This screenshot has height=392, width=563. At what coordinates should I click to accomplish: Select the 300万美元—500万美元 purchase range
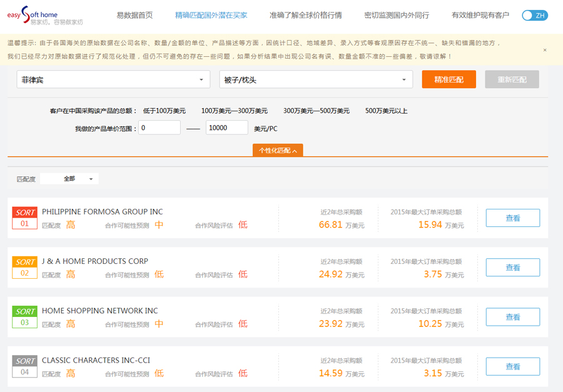(317, 111)
